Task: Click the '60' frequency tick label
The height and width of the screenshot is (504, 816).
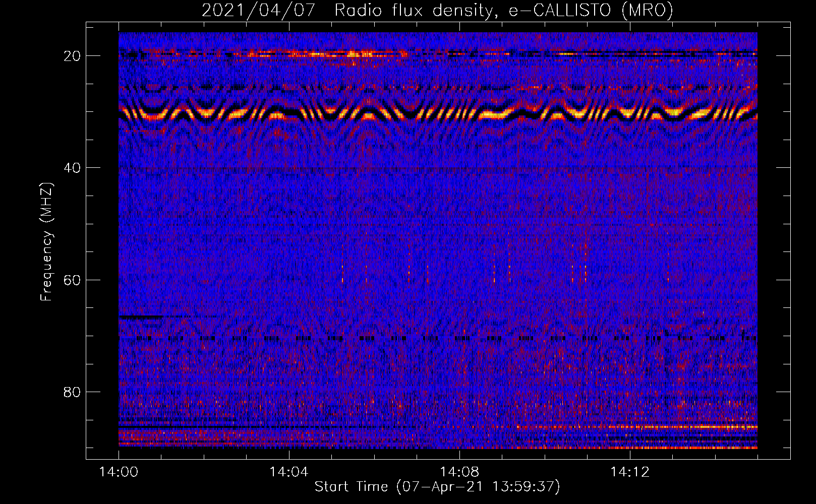Action: pos(73,280)
